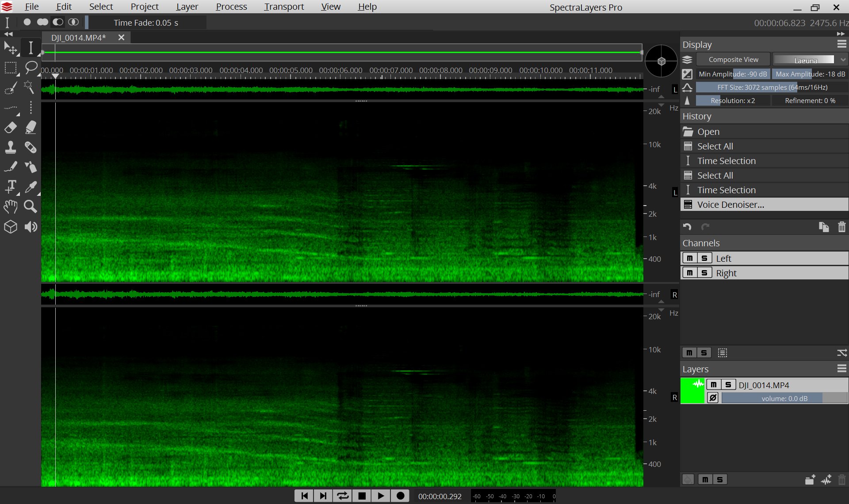
Task: Select the Zoom magnifier tool
Action: click(31, 206)
